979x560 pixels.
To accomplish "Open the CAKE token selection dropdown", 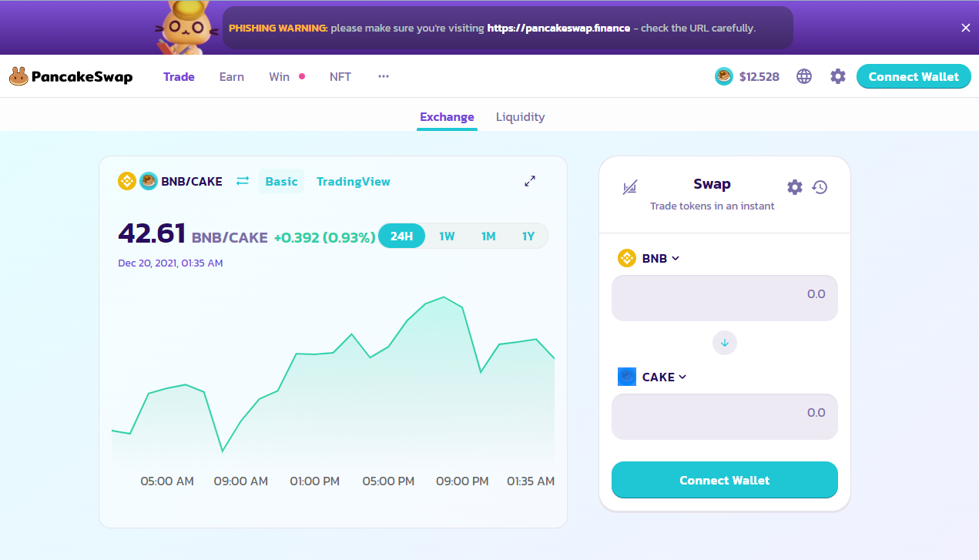I will tap(652, 377).
